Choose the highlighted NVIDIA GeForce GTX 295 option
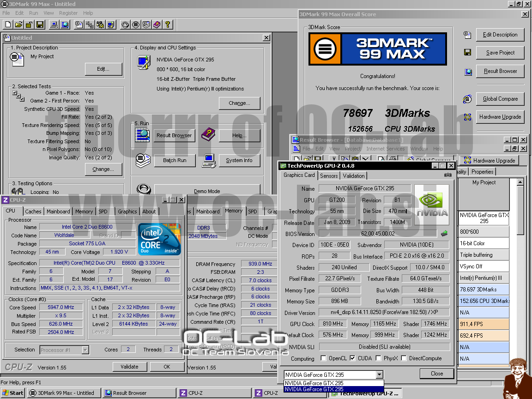Viewport: 532px width, 399px height. (x=334, y=389)
